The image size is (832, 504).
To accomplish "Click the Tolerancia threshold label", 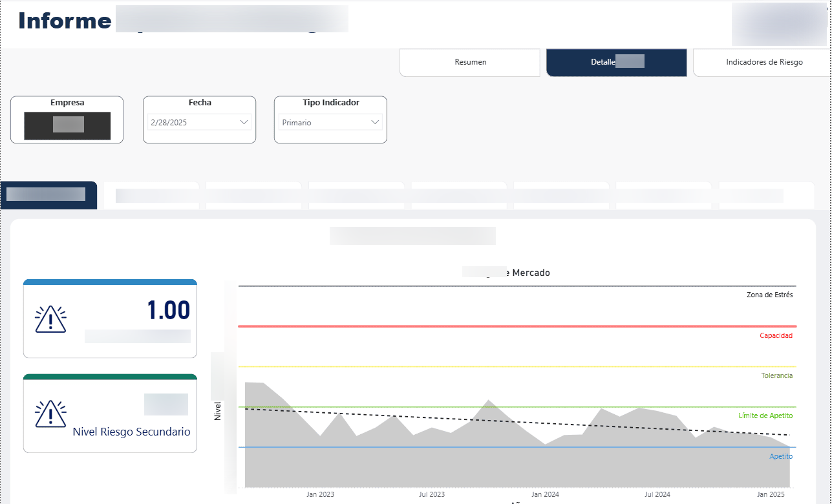I will (x=776, y=375).
